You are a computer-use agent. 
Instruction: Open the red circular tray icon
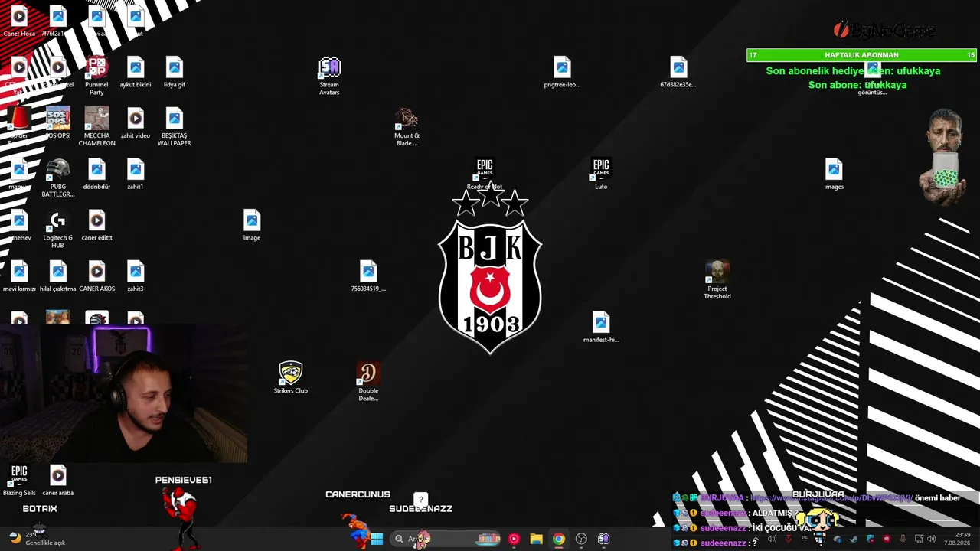tap(887, 539)
